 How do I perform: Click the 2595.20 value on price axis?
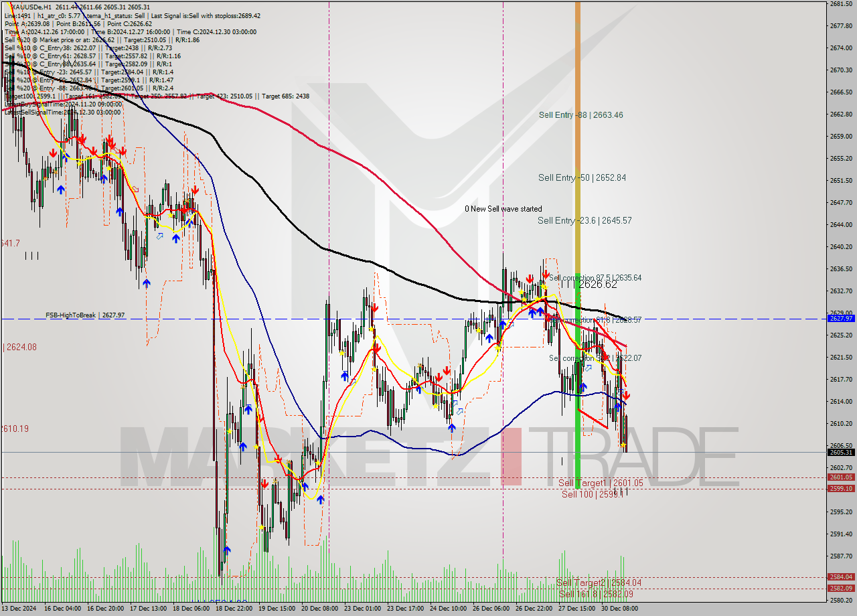point(840,512)
